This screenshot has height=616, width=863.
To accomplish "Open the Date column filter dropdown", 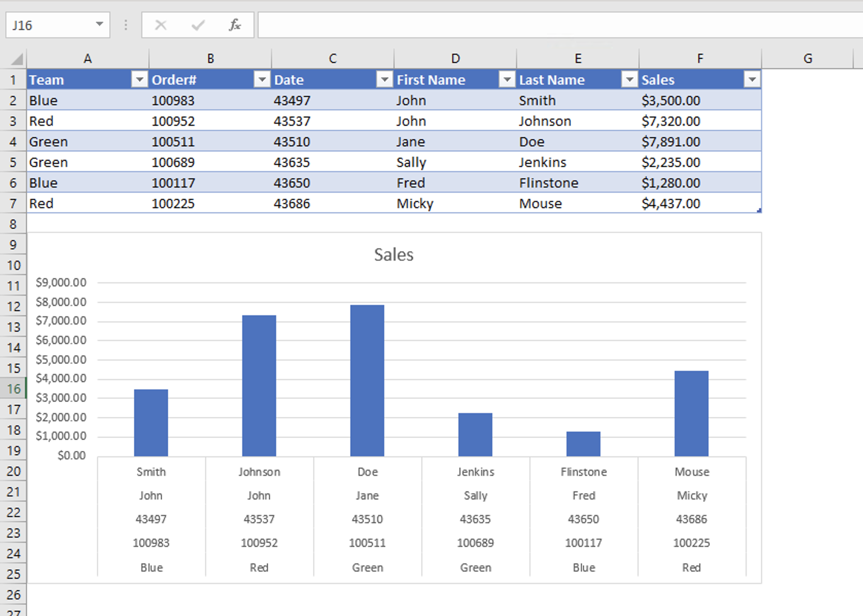I will click(x=384, y=79).
